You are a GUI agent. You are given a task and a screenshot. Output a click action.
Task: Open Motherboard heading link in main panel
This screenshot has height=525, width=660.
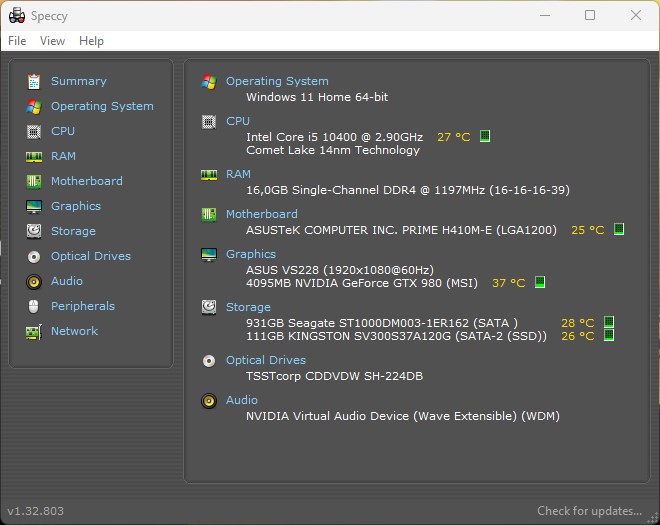[262, 214]
